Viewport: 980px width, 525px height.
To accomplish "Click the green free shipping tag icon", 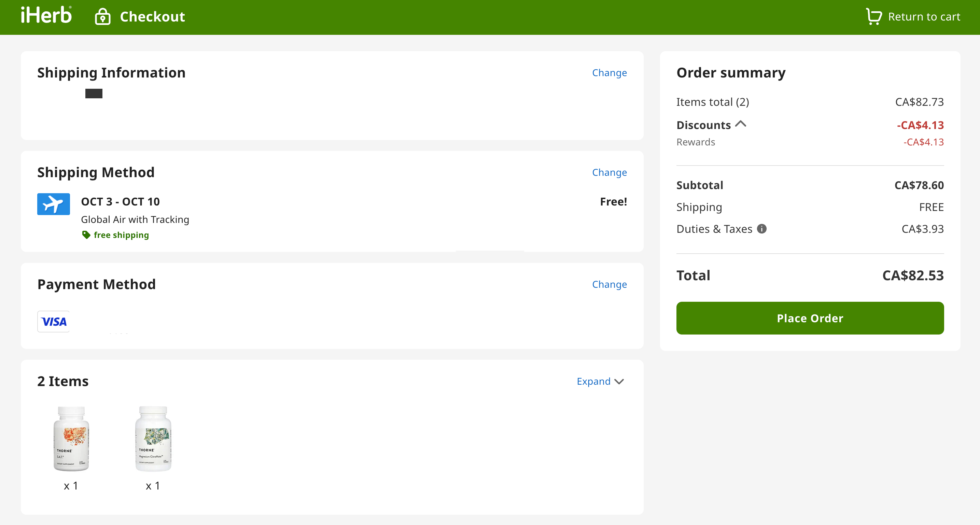I will tap(86, 235).
